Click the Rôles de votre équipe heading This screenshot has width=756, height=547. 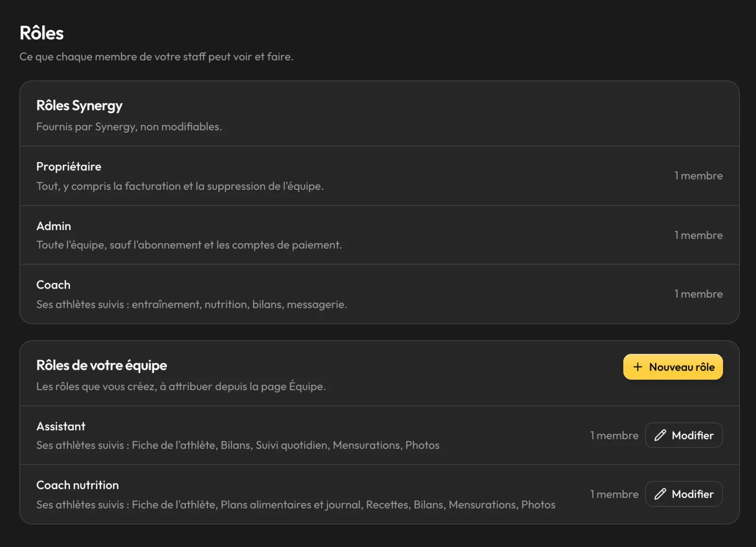pyautogui.click(x=102, y=366)
